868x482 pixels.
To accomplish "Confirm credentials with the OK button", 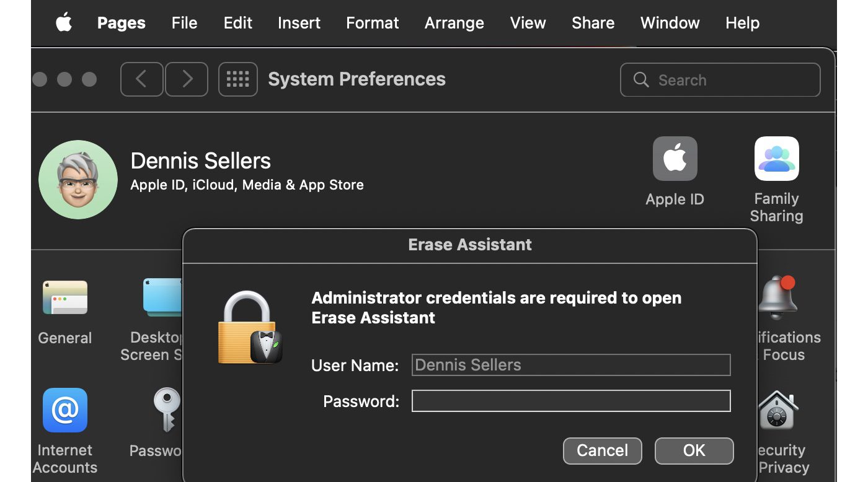I will pyautogui.click(x=694, y=450).
